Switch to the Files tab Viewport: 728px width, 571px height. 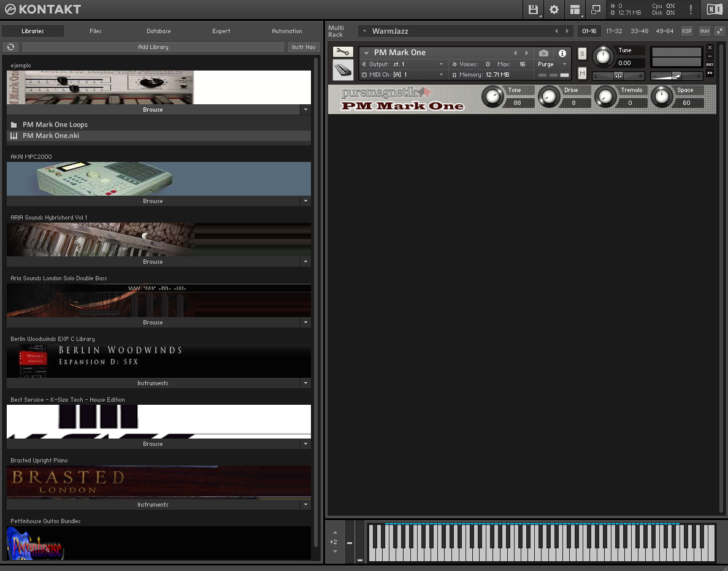pos(96,31)
